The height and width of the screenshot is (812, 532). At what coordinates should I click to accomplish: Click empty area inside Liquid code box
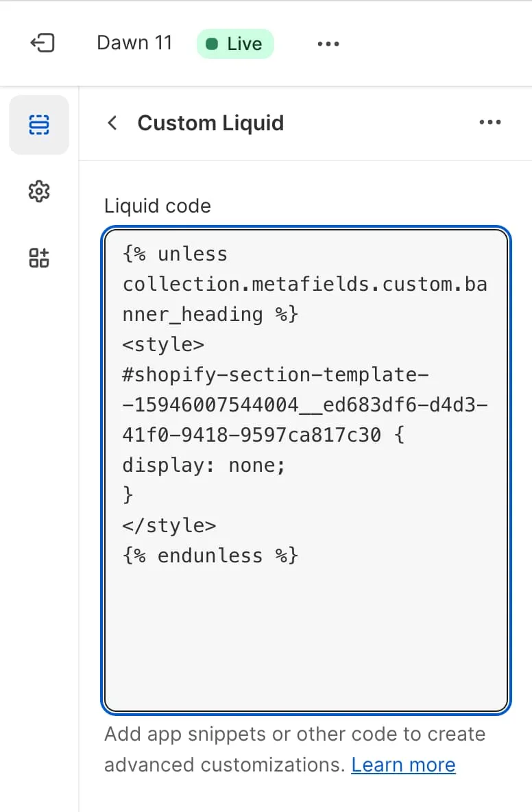[306, 638]
